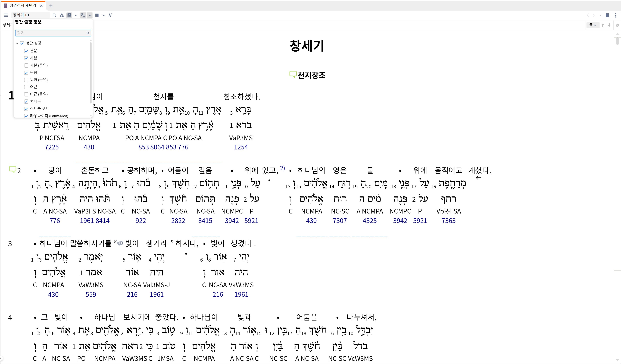Screen dimensions: 621x364
Task: Click the megaphone speaker icon in verse 3
Action: (120, 243)
